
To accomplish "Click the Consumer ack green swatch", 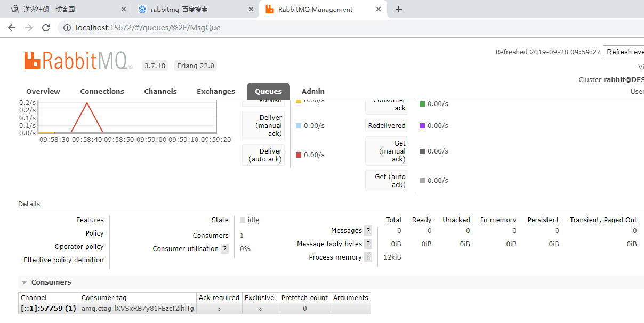I will (x=422, y=104).
